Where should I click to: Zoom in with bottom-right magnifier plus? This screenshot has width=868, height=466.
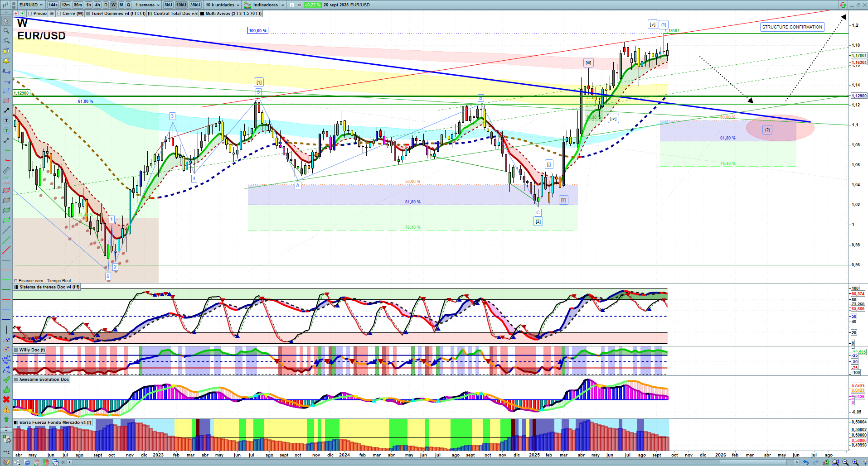point(855,462)
